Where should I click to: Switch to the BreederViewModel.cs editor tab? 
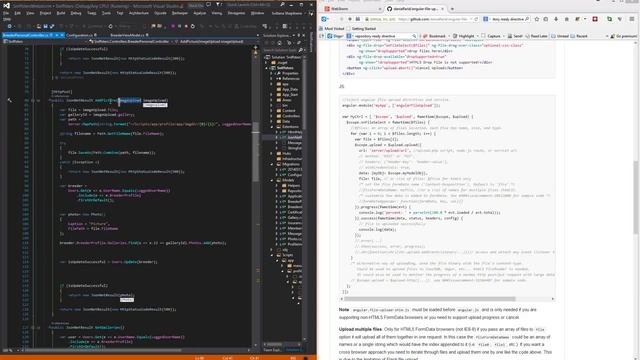(127, 36)
